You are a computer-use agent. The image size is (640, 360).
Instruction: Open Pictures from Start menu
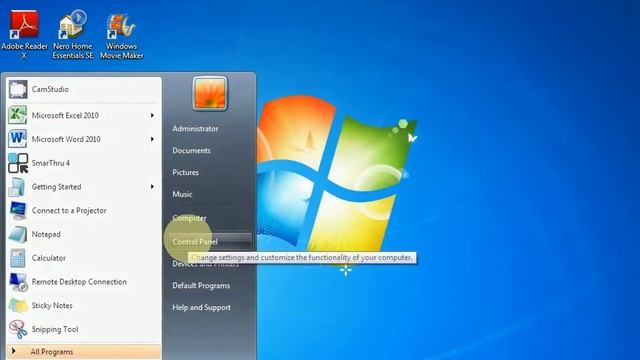(x=185, y=172)
